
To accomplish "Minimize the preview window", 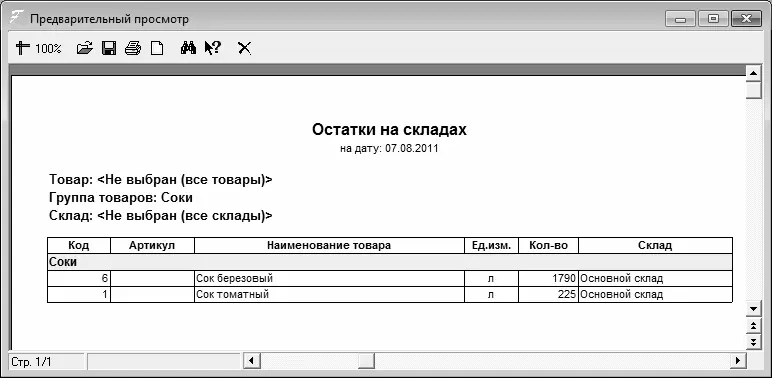I will (x=680, y=19).
